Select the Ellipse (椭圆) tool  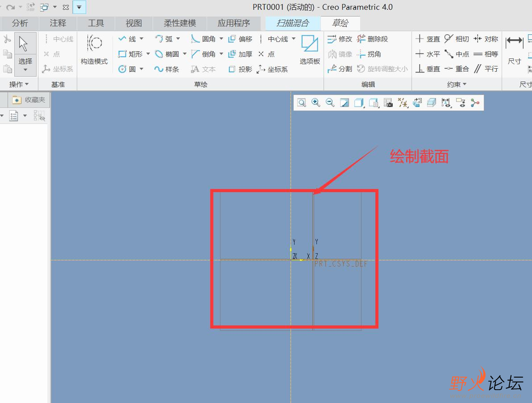167,54
